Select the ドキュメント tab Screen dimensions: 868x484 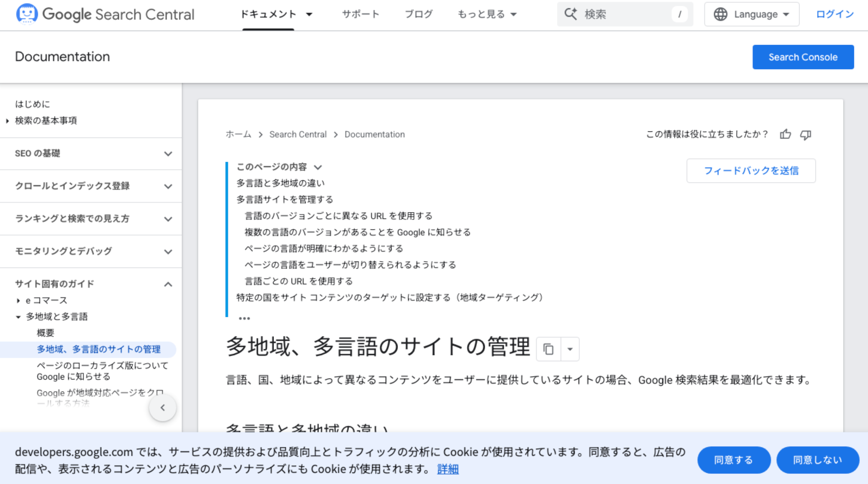tap(268, 14)
